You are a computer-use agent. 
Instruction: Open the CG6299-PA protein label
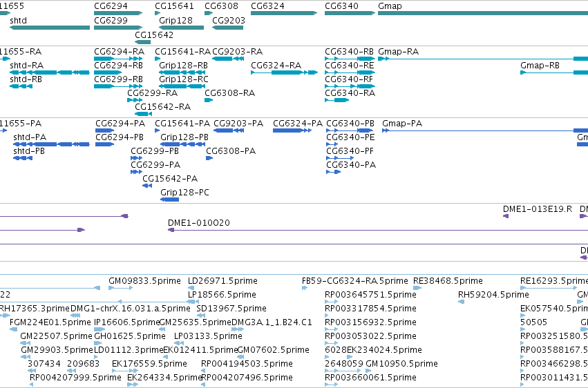(155, 165)
